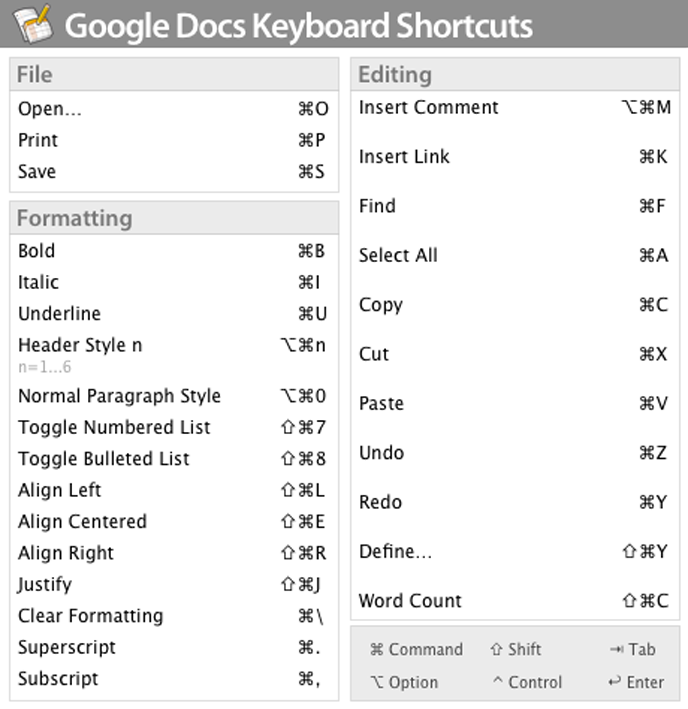The image size is (688, 709).
Task: Click the Command symbol in the legend
Action: [x=376, y=650]
